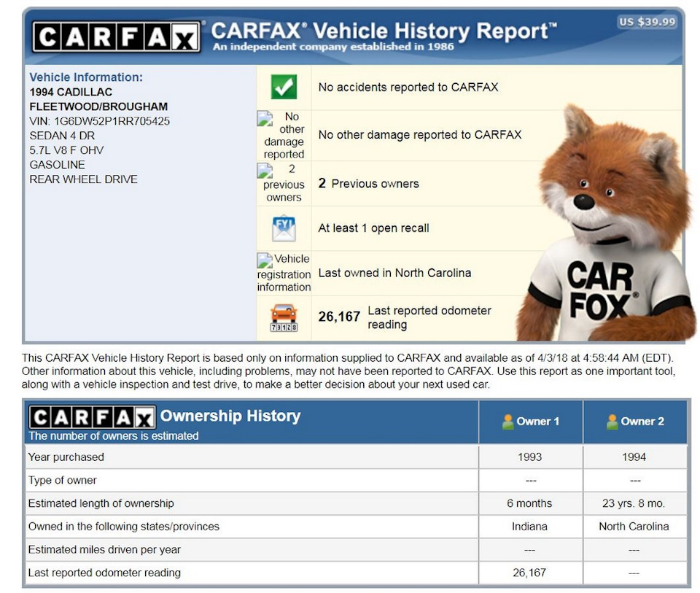Click the '1994 CADILLAC' vehicle title text
Screen dimensions: 700x593
(x=71, y=92)
